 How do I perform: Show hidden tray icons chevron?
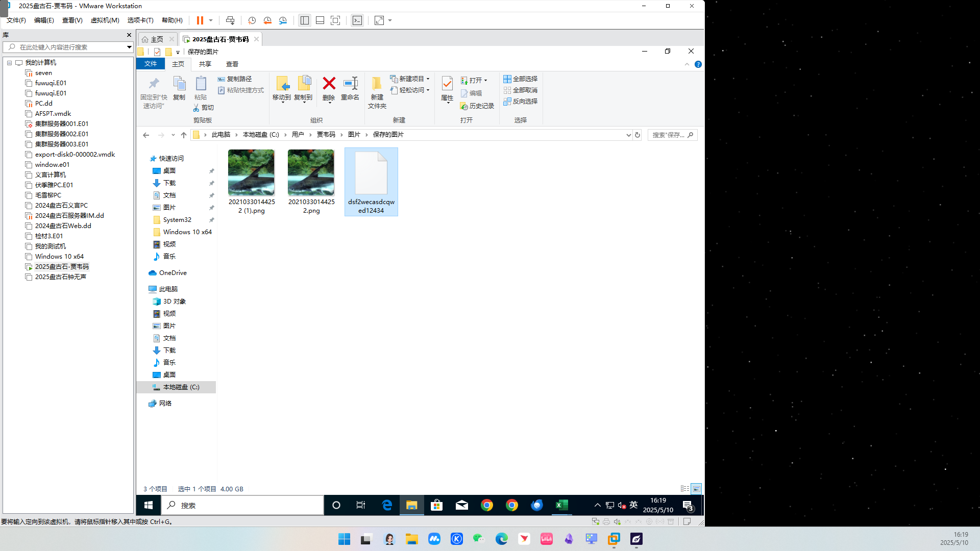(597, 505)
